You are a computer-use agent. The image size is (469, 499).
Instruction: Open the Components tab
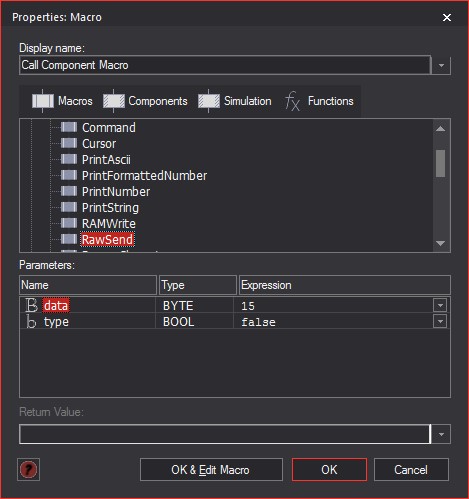coord(145,101)
